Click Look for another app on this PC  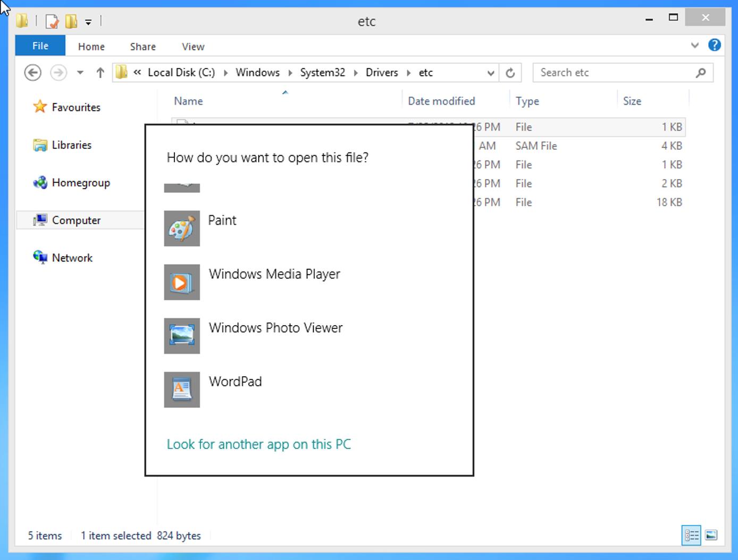click(x=259, y=444)
